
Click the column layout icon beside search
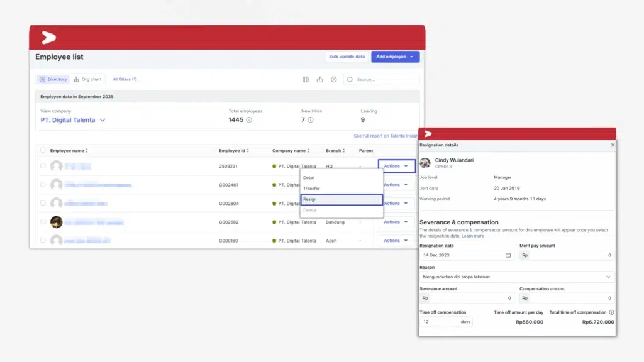(306, 80)
